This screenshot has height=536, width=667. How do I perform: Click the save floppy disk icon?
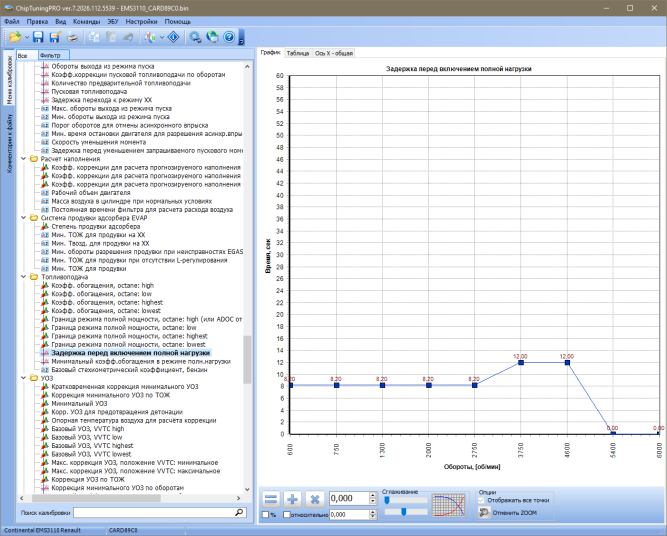click(x=38, y=37)
